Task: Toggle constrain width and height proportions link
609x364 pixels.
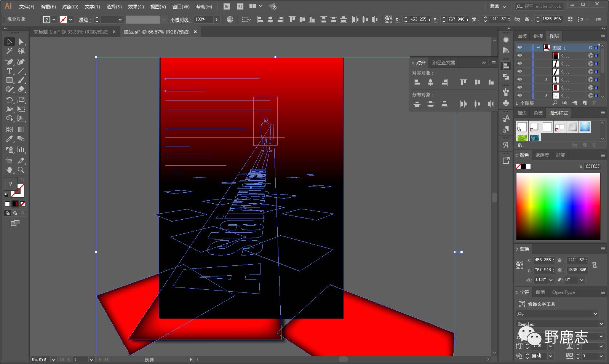Action: (517, 19)
